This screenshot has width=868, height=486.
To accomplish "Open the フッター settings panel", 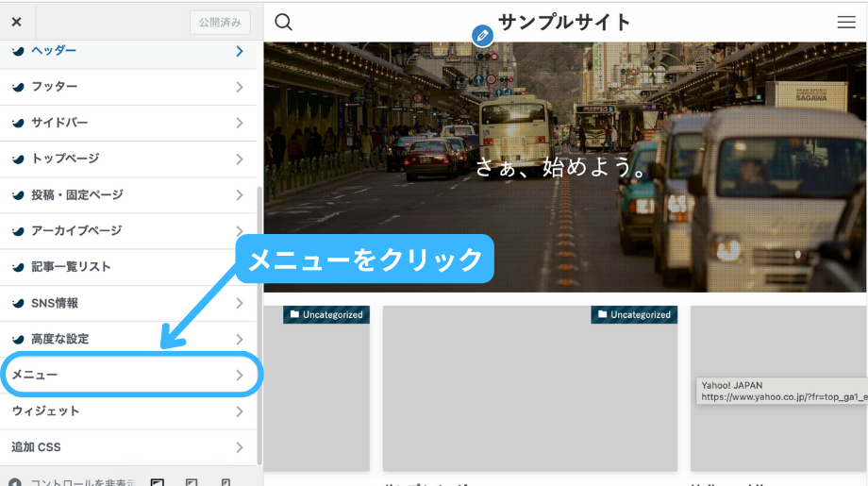I will (x=128, y=87).
